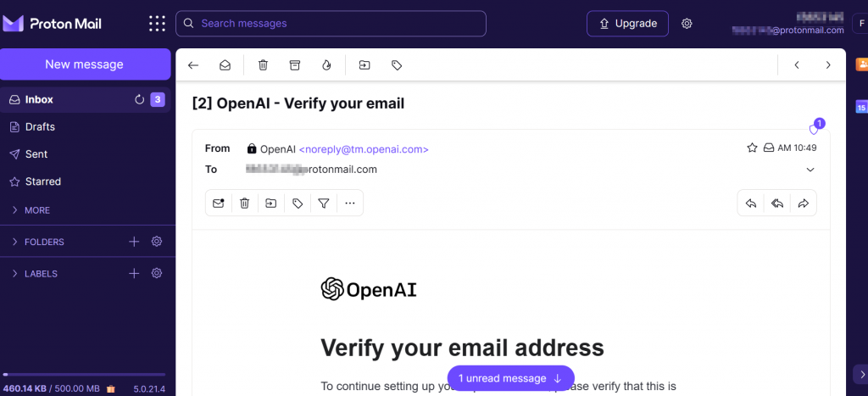Expand the message details chevron

810,170
